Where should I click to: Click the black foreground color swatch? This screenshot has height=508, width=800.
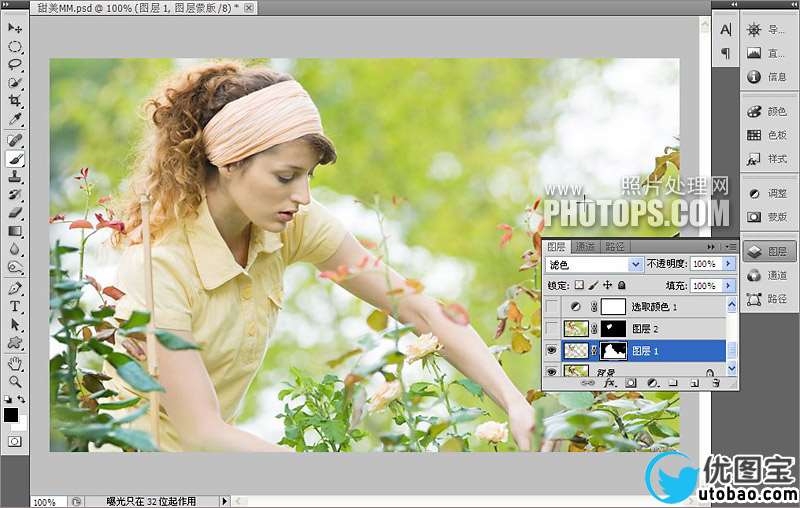[x=11, y=415]
